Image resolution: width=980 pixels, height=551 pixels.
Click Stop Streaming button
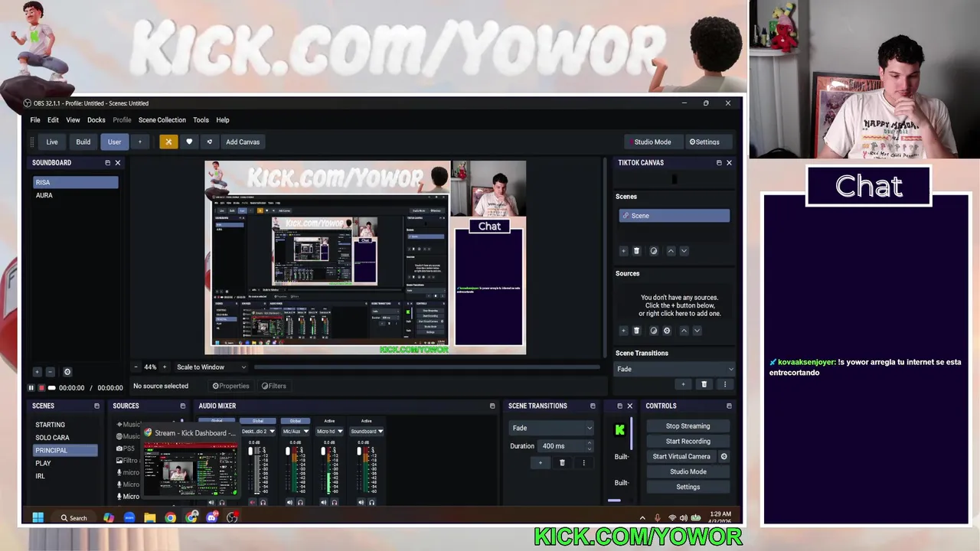pos(688,426)
